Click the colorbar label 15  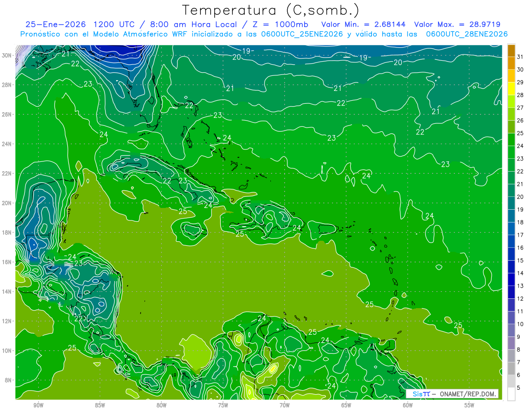[x=520, y=260]
